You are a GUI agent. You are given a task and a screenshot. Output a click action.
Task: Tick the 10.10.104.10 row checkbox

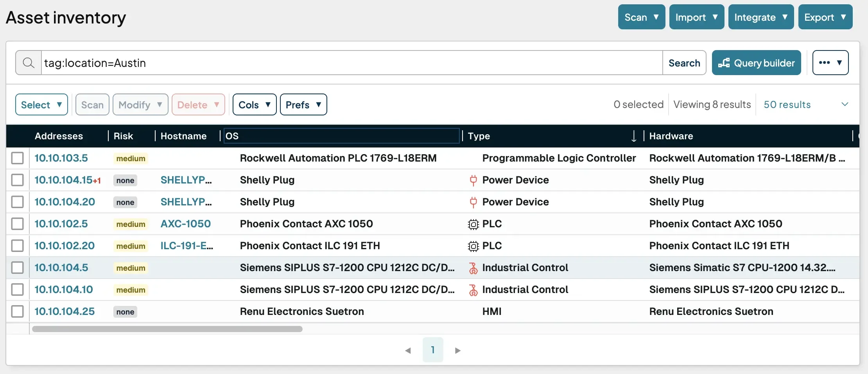[17, 289]
